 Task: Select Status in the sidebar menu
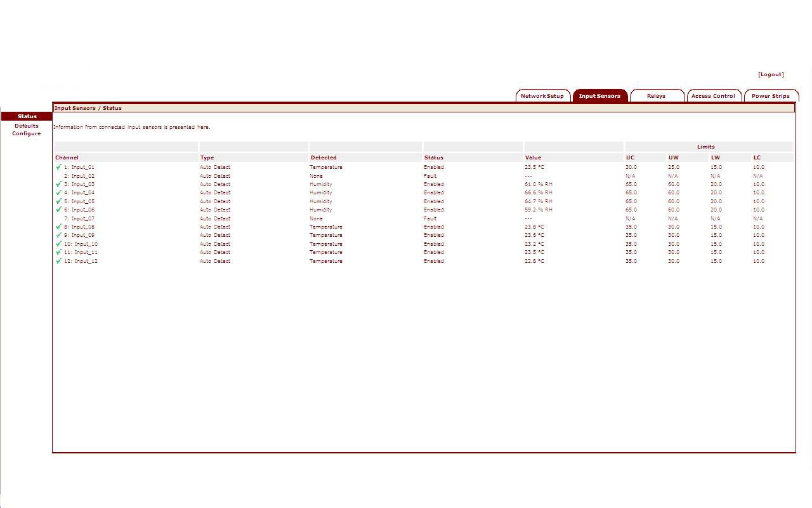[x=27, y=116]
